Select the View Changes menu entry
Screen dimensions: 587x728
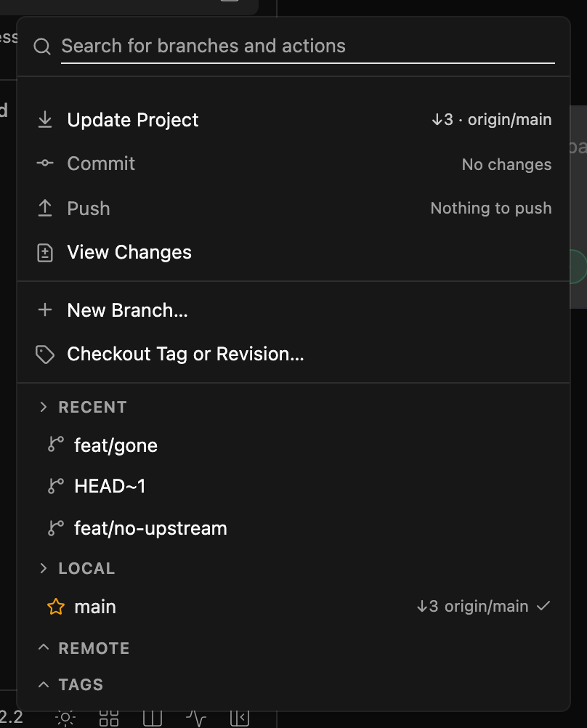293,253
